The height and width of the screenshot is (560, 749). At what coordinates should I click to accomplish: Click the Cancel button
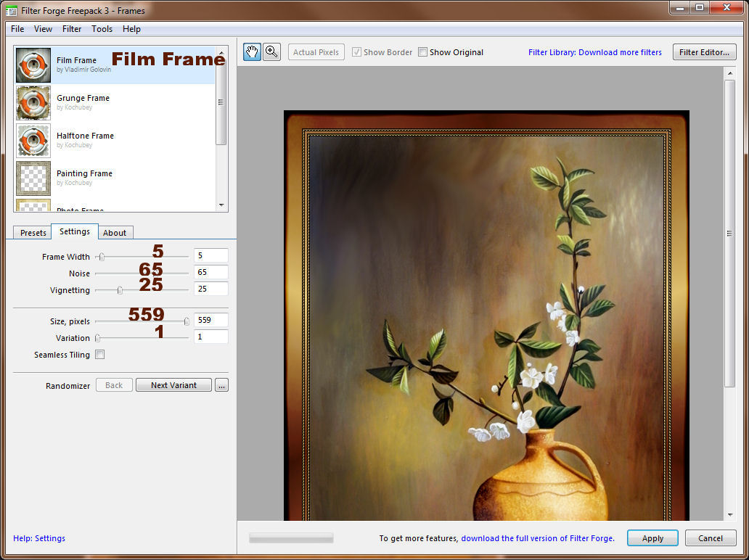(711, 538)
